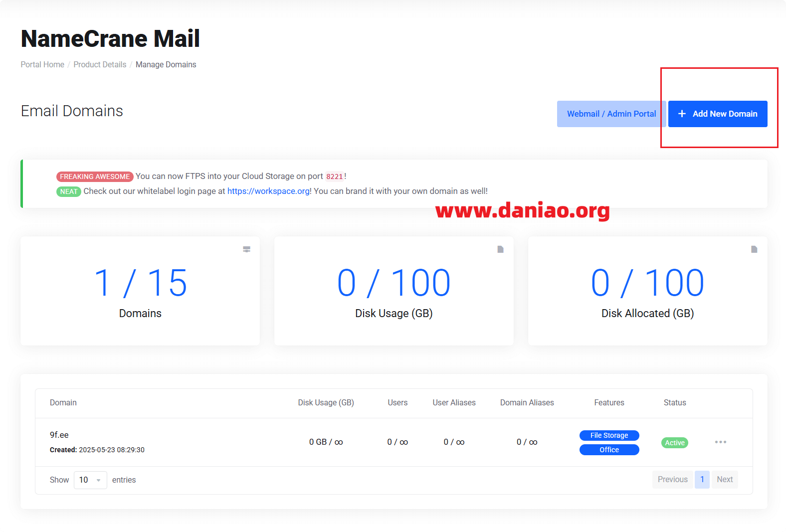Click the FREAKING AWESOME badge
The height and width of the screenshot is (532, 786).
coord(95,177)
